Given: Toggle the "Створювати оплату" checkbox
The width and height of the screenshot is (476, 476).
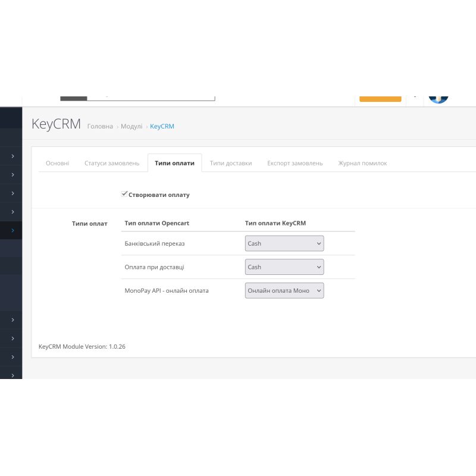Looking at the screenshot, I should coord(124,193).
